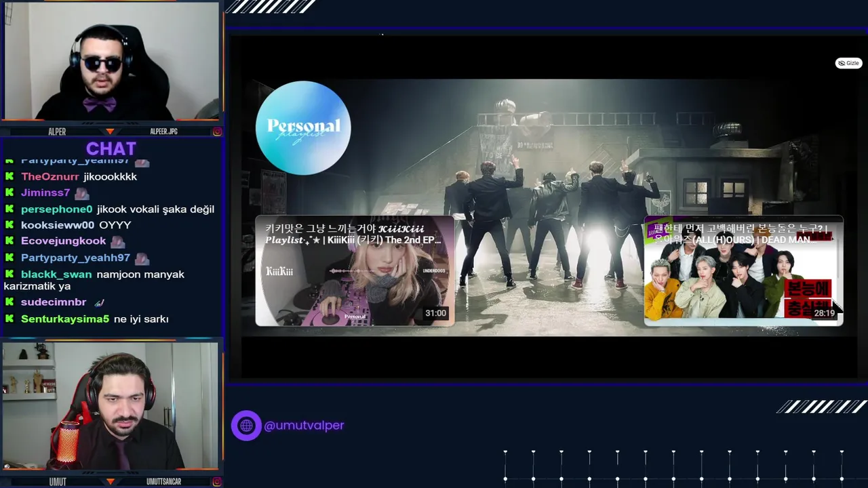Select username blackk_swan in chat
The width and height of the screenshot is (868, 488).
click(x=56, y=274)
